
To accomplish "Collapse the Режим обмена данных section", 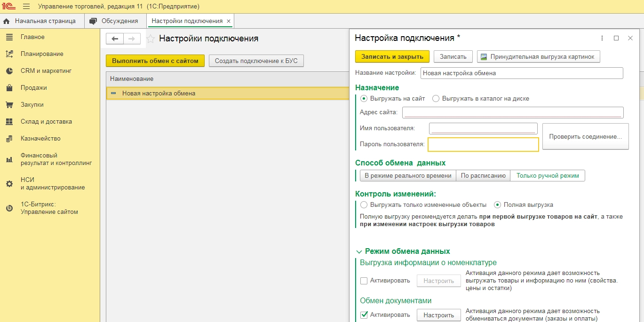I will (x=359, y=251).
